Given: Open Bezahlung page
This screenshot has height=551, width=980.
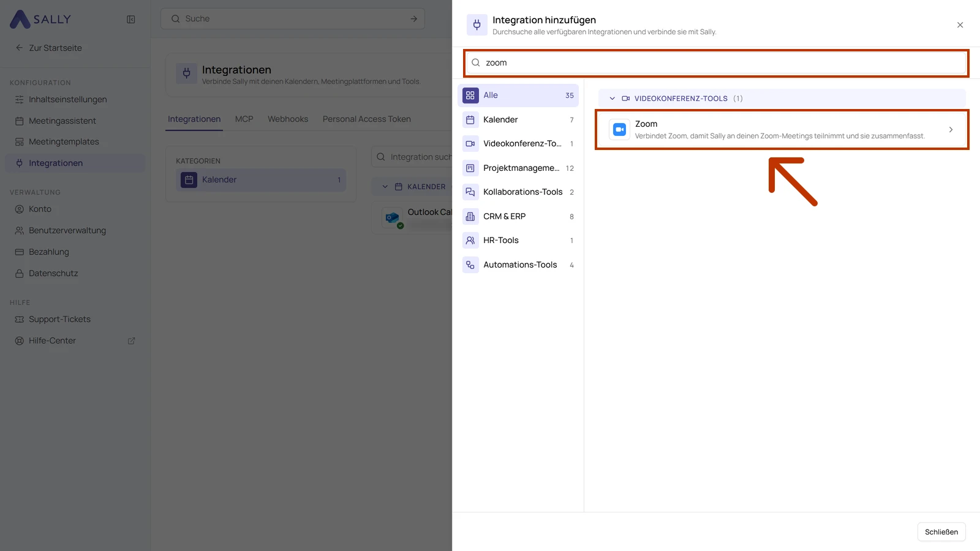Looking at the screenshot, I should (x=75, y=252).
